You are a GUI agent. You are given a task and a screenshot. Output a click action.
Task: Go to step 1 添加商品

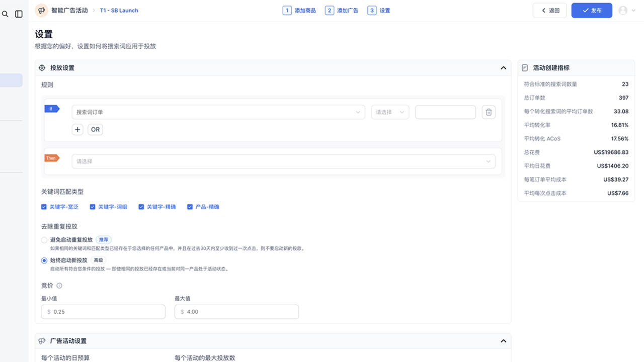click(299, 11)
